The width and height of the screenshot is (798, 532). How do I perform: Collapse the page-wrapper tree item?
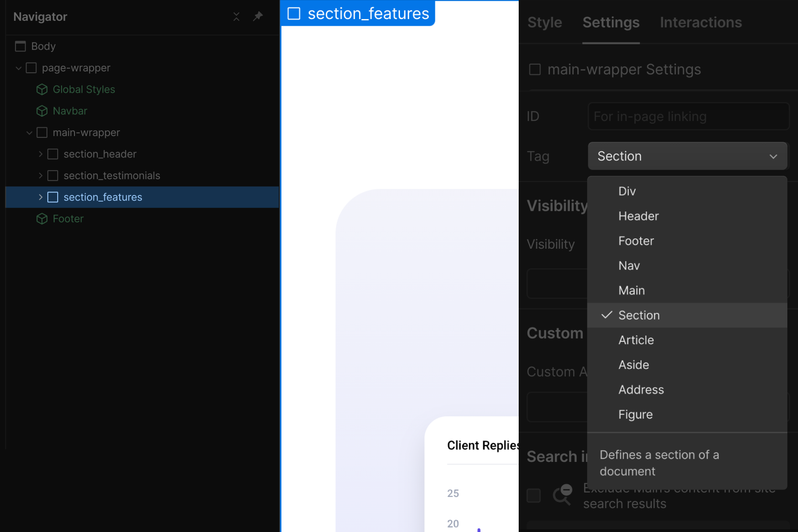18,68
